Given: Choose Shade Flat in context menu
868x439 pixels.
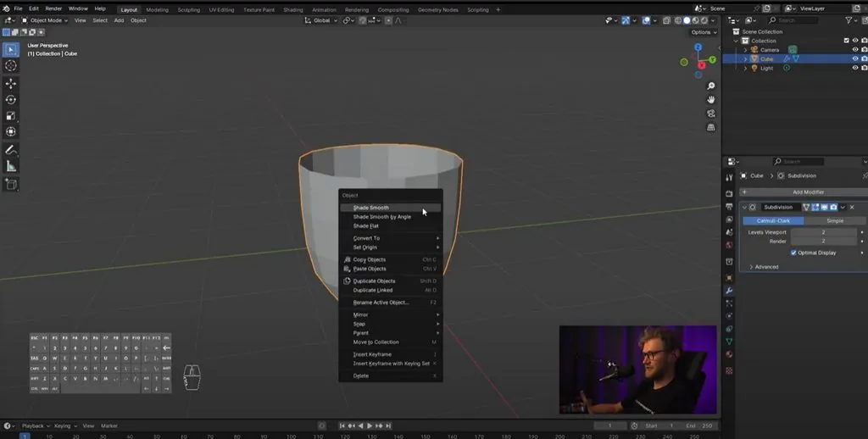Looking at the screenshot, I should [390, 226].
